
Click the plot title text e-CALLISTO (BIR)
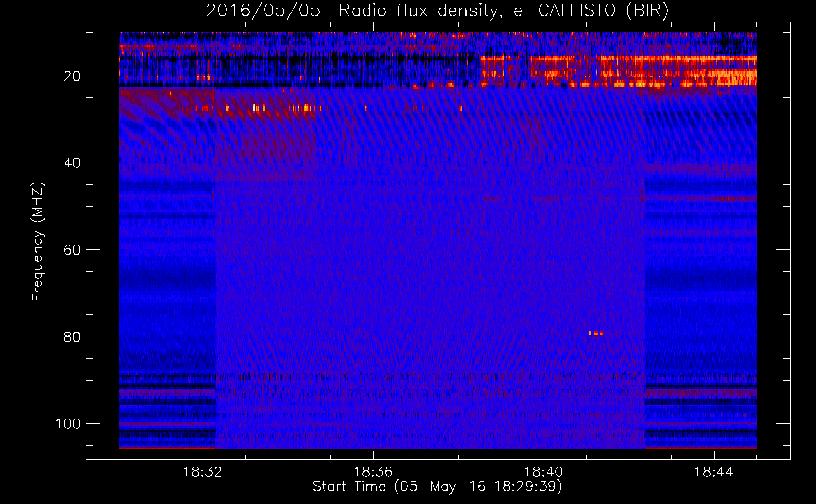[591, 11]
